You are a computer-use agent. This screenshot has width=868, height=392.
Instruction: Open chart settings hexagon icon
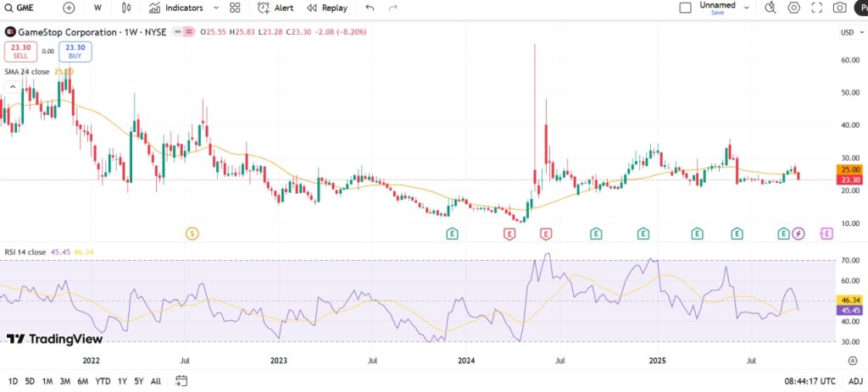[x=794, y=8]
